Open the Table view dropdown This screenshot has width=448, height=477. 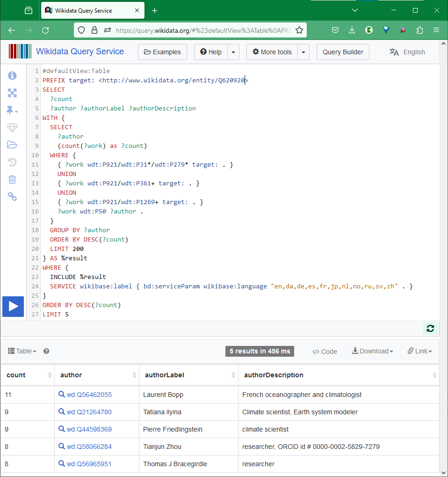point(22,351)
